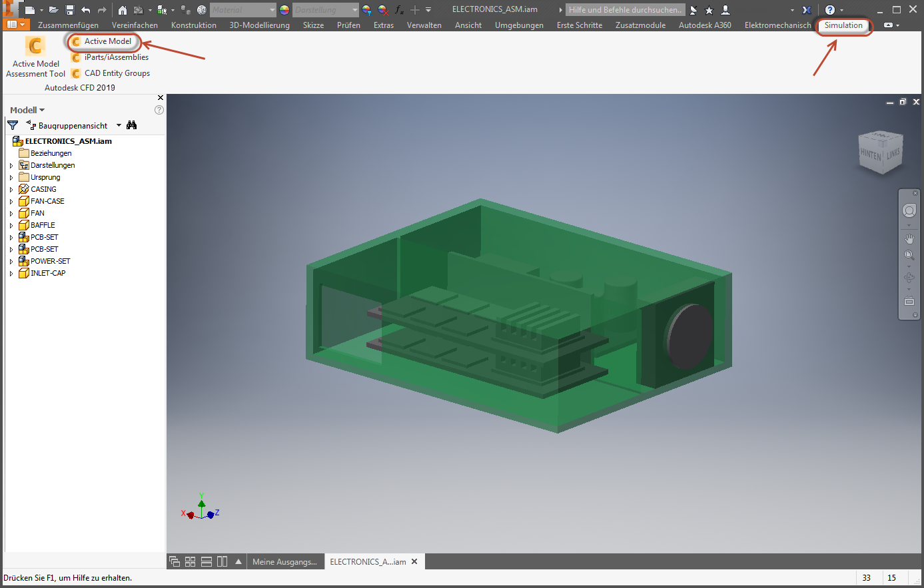Select the Pan hand tool on the navigation bar
The width and height of the screenshot is (924, 588).
tap(909, 238)
